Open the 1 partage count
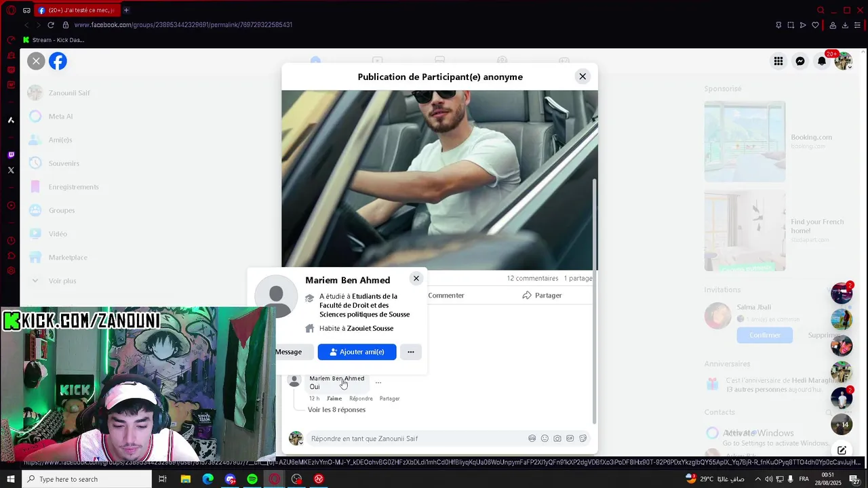Image resolution: width=868 pixels, height=488 pixels. [578, 279]
